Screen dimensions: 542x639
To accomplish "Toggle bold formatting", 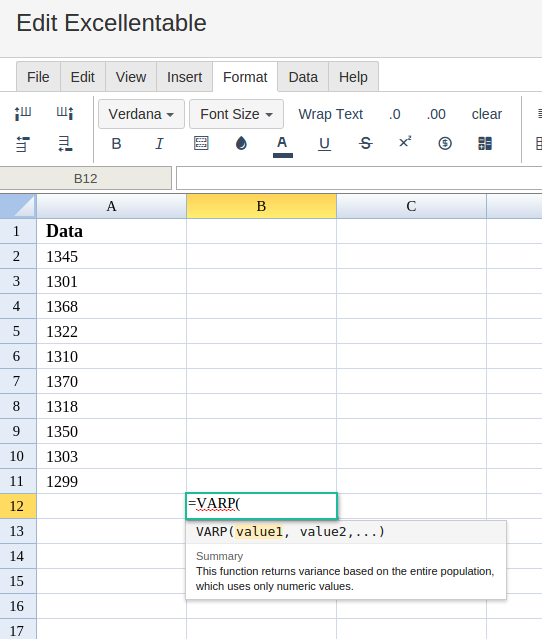I will 117,143.
